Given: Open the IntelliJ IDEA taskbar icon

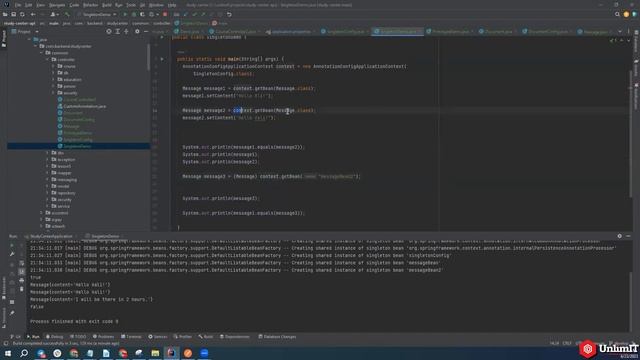Looking at the screenshot, I should (x=171, y=353).
